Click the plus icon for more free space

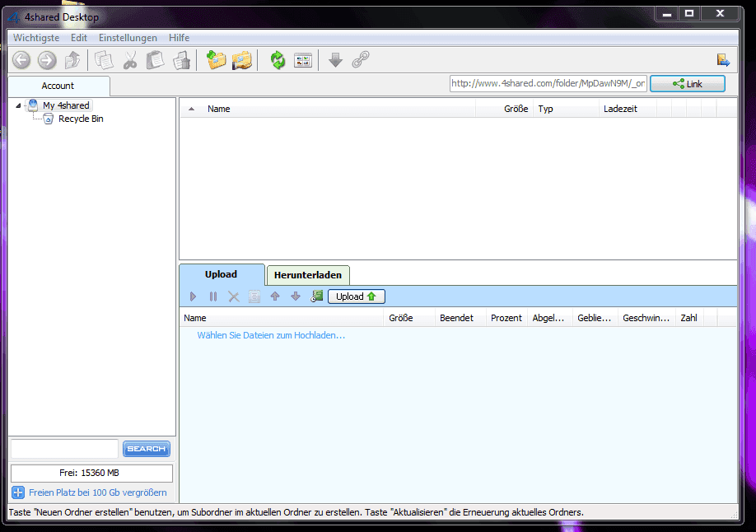point(18,492)
